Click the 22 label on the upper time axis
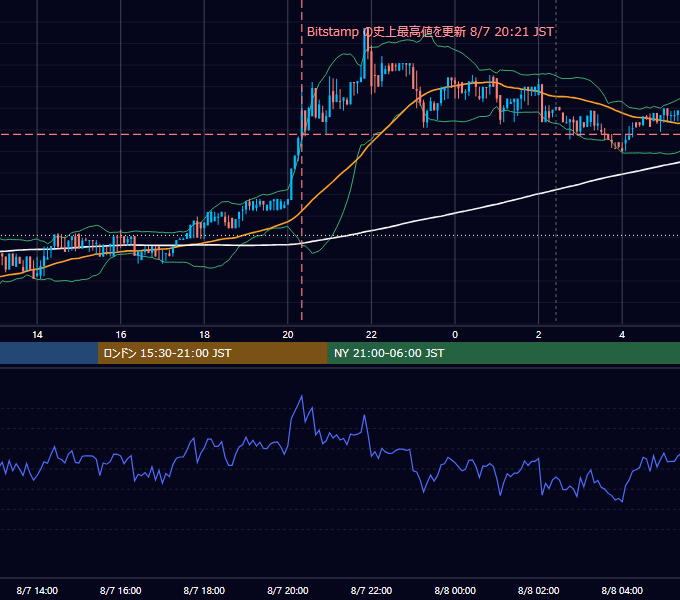The height and width of the screenshot is (600, 680). 371,335
